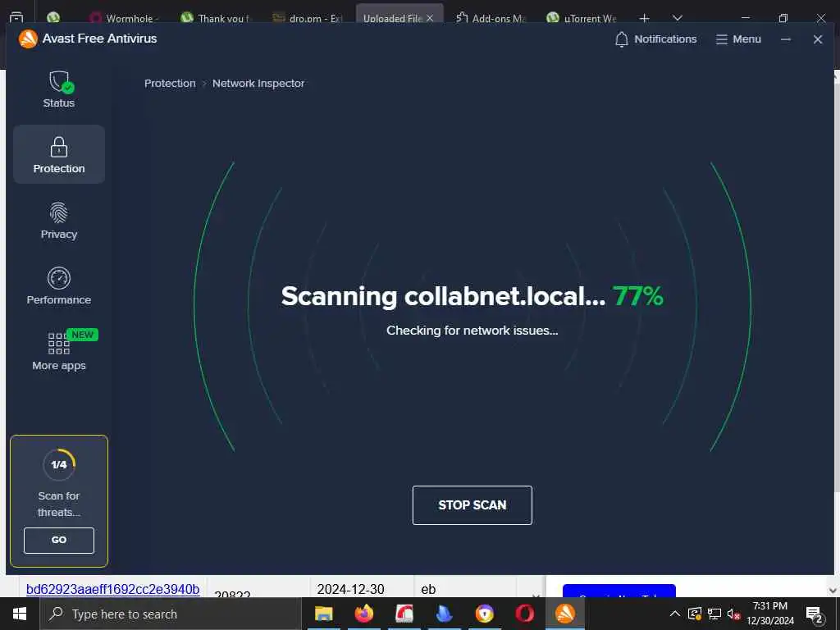Open the Windows Start menu
Image resolution: width=840 pixels, height=630 pixels.
20,614
